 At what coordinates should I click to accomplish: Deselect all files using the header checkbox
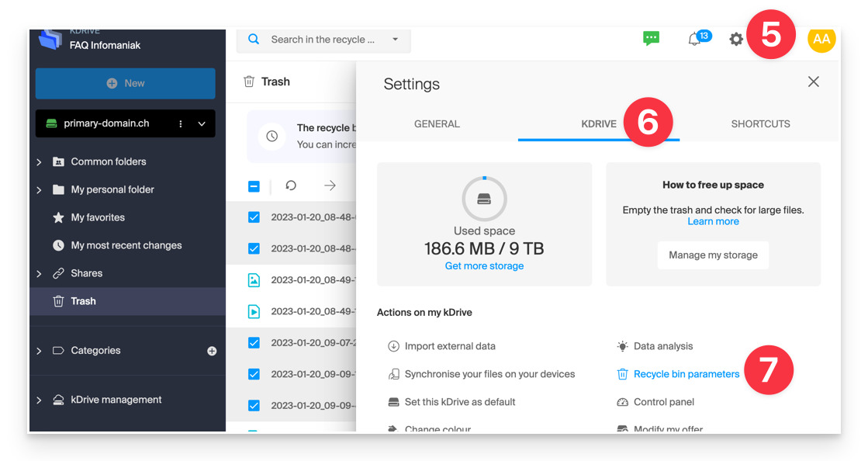254,185
